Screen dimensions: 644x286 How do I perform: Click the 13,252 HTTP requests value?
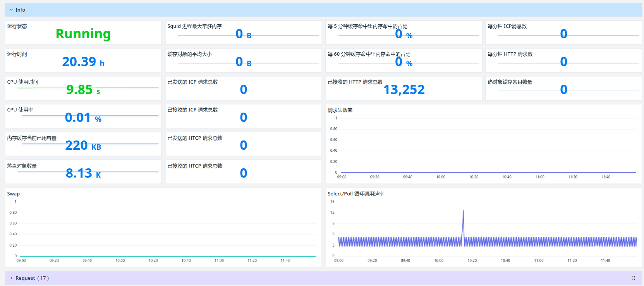(x=404, y=90)
